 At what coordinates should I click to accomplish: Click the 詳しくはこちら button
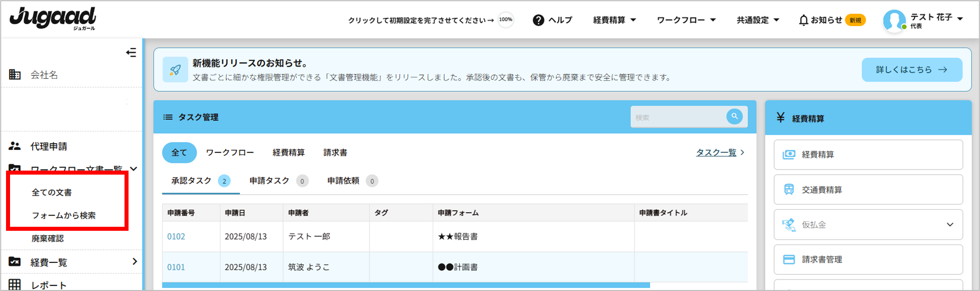912,70
